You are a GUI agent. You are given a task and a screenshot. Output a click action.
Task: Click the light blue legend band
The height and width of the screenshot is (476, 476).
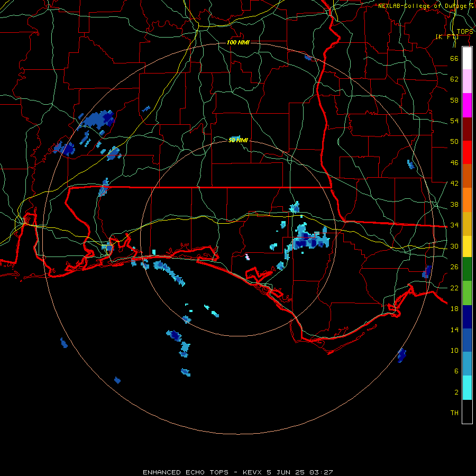[467, 364]
